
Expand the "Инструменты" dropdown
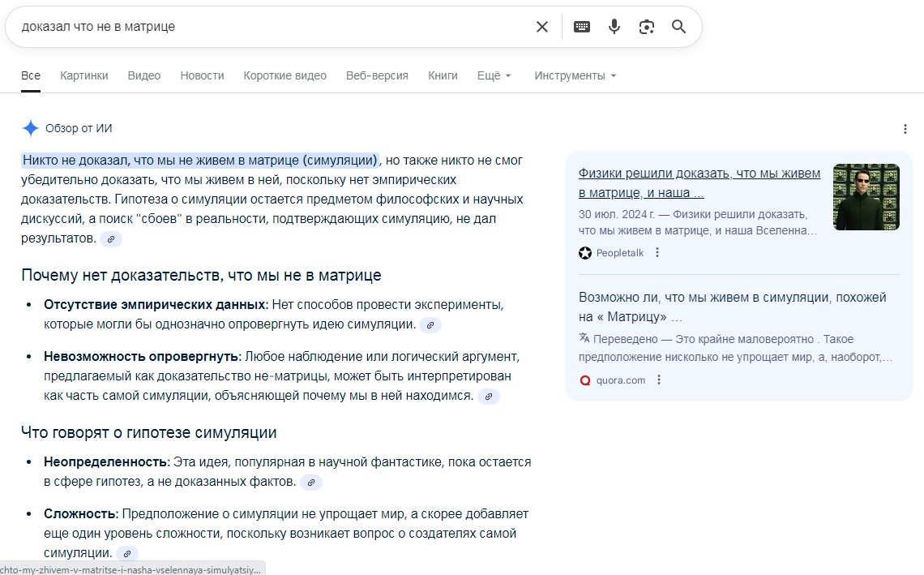pos(575,75)
